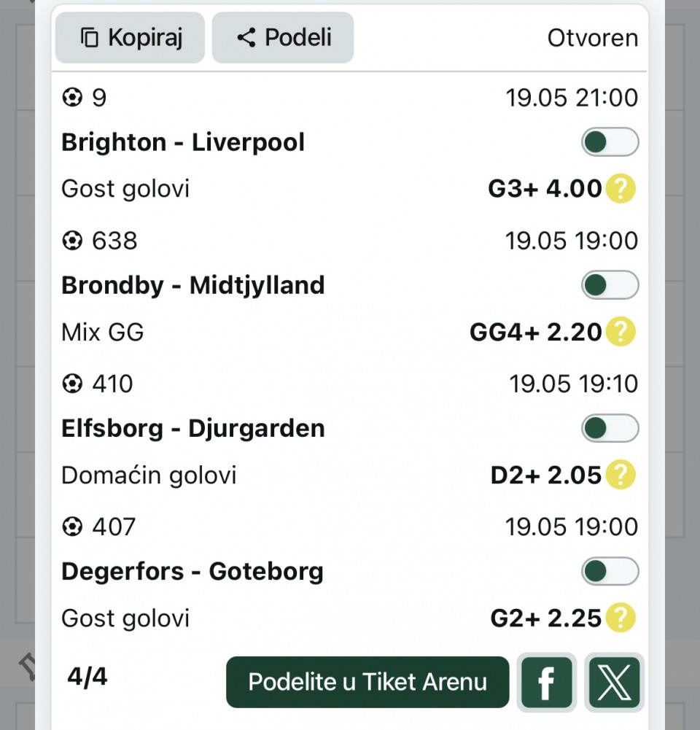Click the soccer ball icon beside 638
700x730 pixels.
pos(72,241)
